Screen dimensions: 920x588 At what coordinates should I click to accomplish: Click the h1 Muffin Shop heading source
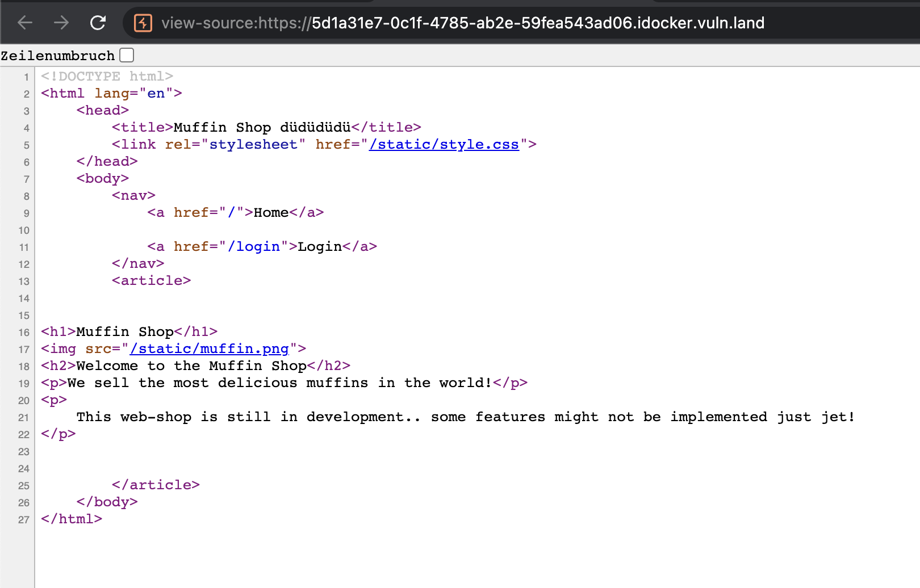click(129, 331)
